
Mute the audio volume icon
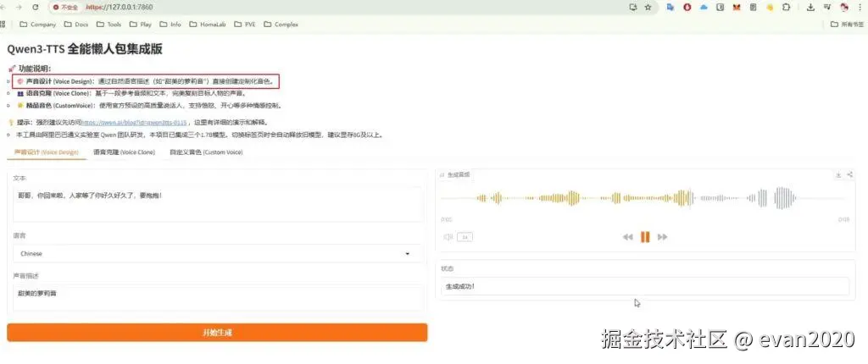(x=448, y=237)
